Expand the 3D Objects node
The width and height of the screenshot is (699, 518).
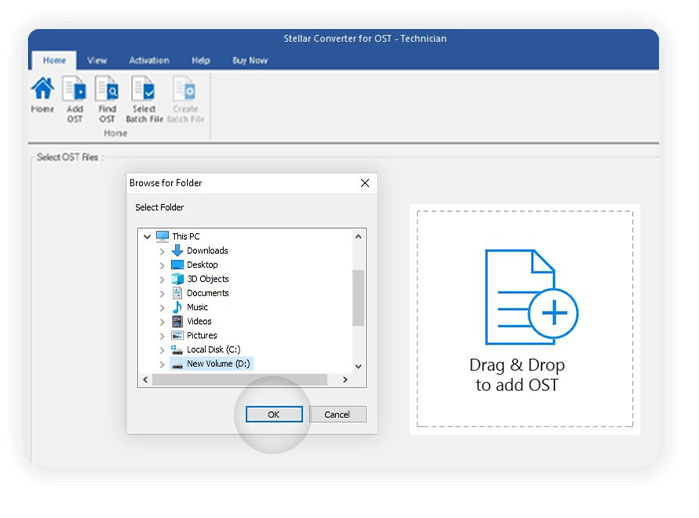pos(162,280)
